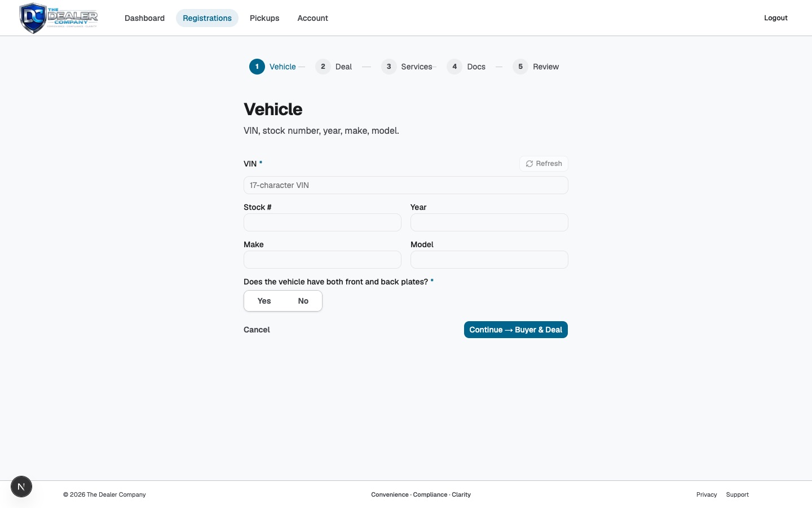The width and height of the screenshot is (812, 508).
Task: Open the Next.js dev tools badge
Action: (x=21, y=487)
